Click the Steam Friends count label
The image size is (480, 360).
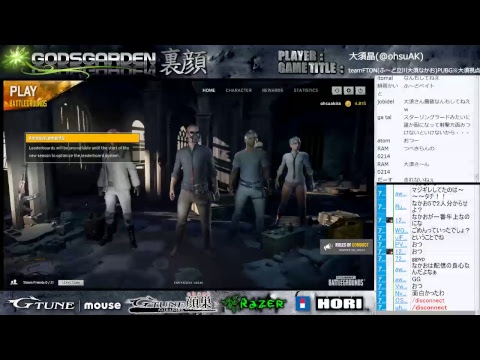(x=38, y=283)
